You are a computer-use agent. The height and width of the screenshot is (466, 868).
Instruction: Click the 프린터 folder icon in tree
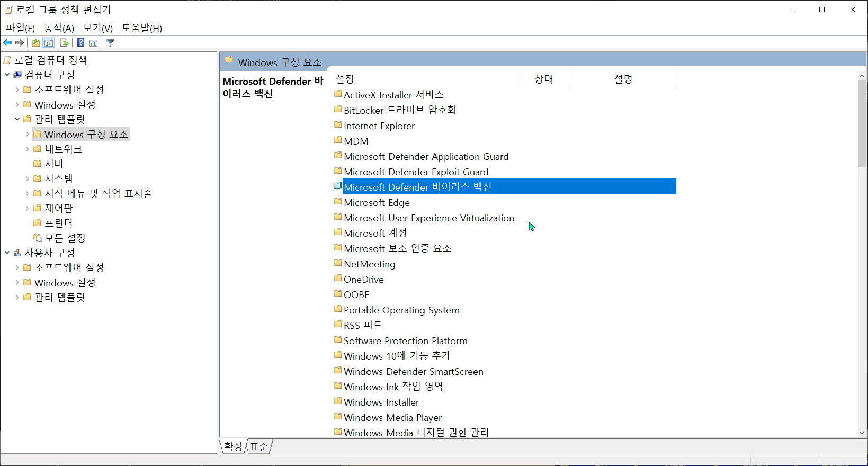(x=37, y=223)
